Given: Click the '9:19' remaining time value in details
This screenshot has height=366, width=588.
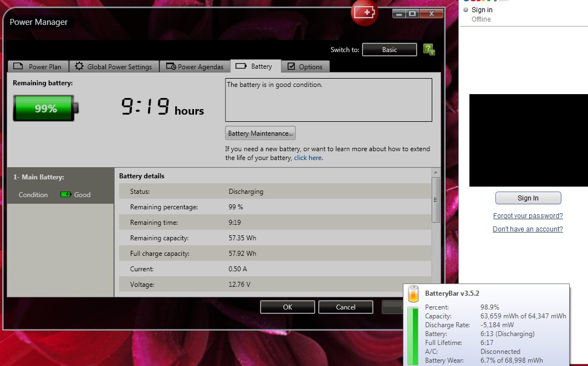Looking at the screenshot, I should click(234, 223).
